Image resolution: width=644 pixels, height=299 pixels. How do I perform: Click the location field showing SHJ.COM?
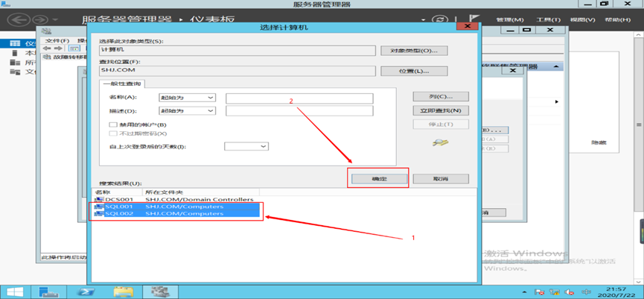(x=237, y=71)
